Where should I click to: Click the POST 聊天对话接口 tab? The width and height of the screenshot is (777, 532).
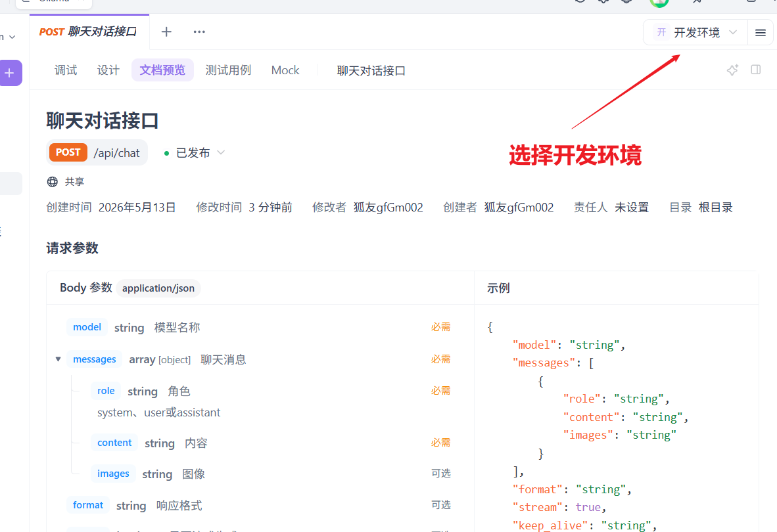[x=89, y=32]
